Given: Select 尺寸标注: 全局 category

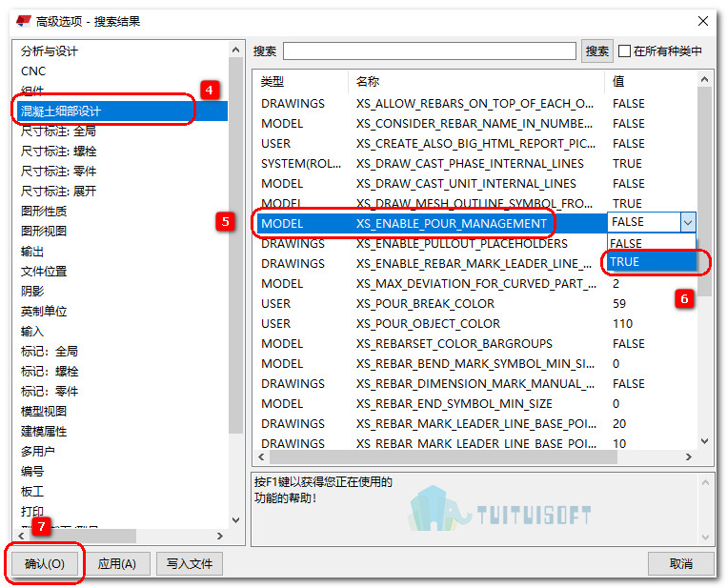Looking at the screenshot, I should [58, 132].
